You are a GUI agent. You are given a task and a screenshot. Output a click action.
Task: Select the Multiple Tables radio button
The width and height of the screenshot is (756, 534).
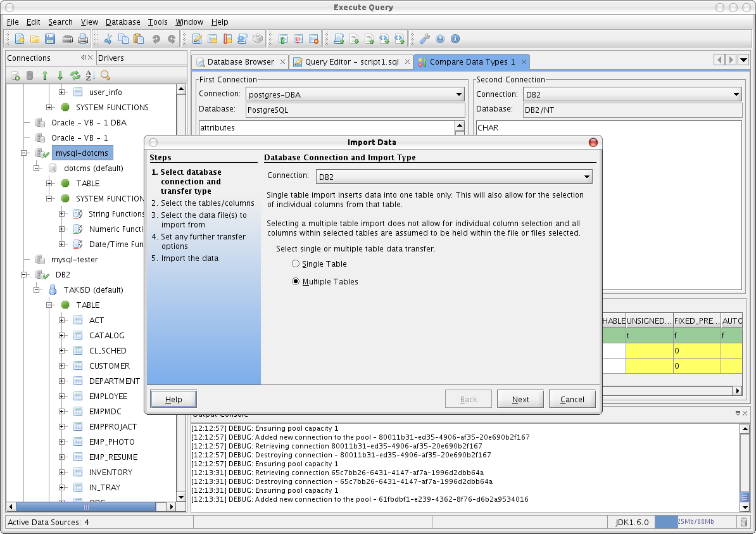(296, 282)
